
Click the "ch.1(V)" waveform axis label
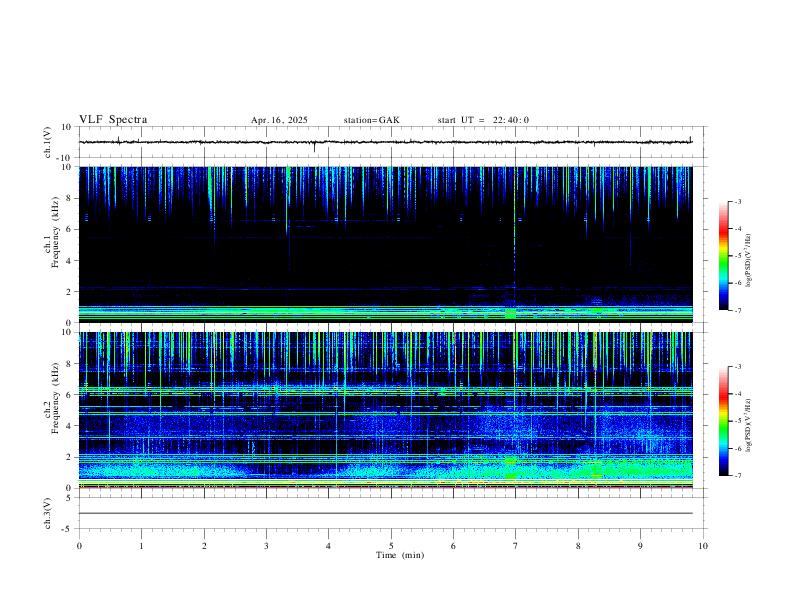(48, 142)
